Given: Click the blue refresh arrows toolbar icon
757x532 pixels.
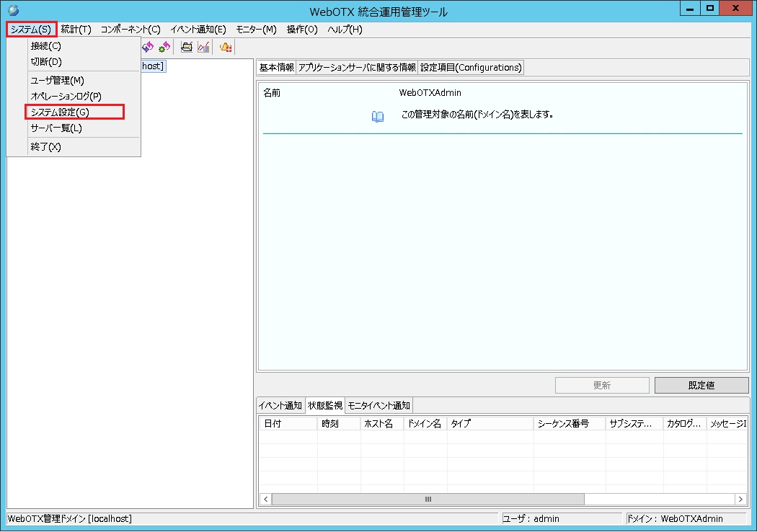Looking at the screenshot, I should point(147,47).
